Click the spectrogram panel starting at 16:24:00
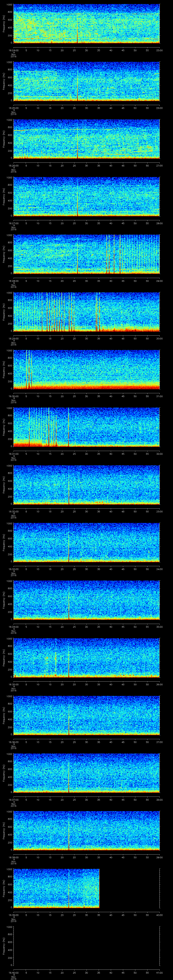Screen dimensions: 173x980 [86, 24]
